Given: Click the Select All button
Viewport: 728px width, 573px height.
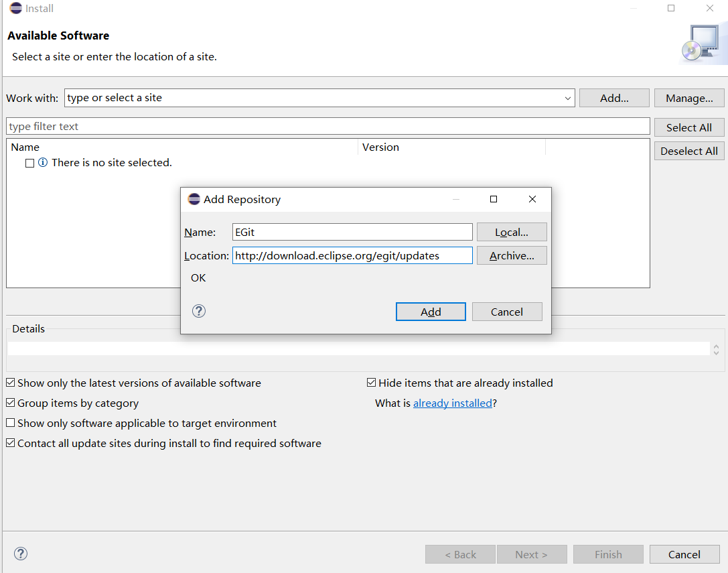Looking at the screenshot, I should pos(689,127).
